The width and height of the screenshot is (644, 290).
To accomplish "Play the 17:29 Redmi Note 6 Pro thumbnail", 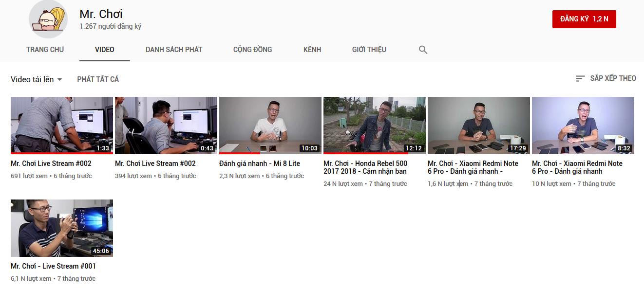I will tap(479, 125).
